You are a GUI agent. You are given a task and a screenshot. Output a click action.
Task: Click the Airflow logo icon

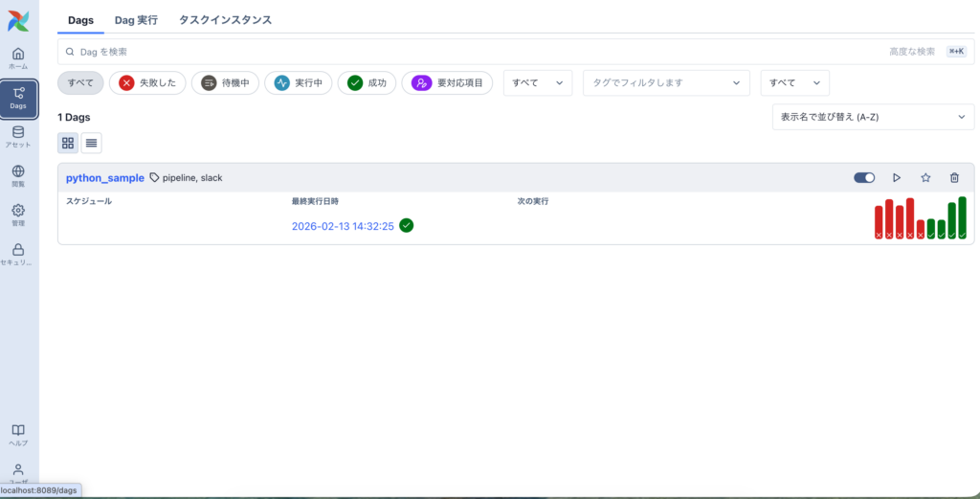click(x=18, y=20)
